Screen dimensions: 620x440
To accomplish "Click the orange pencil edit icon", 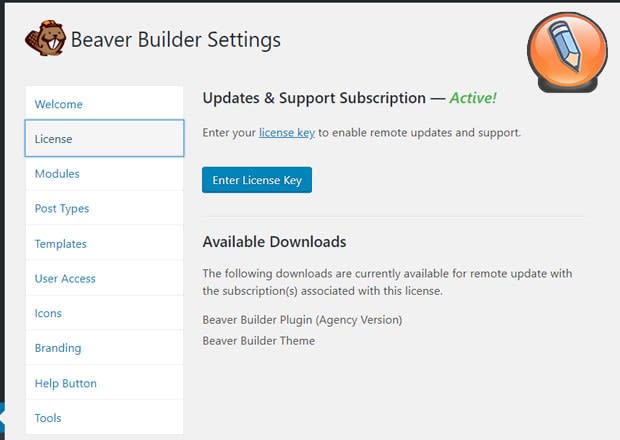I will tap(567, 51).
